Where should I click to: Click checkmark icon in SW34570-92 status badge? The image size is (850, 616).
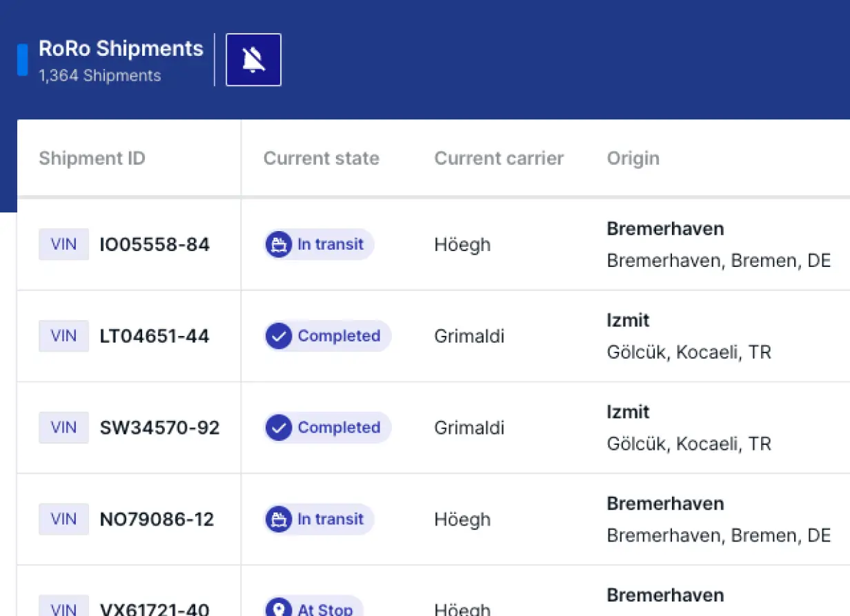(279, 428)
